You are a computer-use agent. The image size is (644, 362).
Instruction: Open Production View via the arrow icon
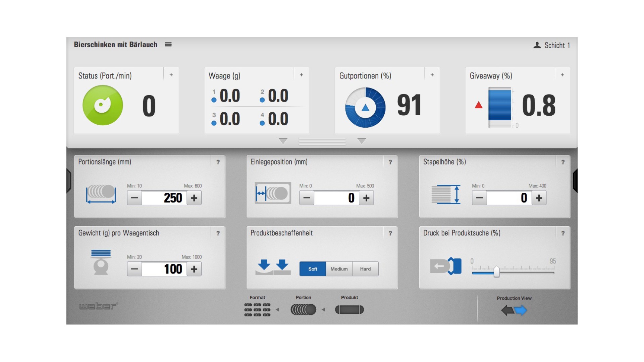520,311
